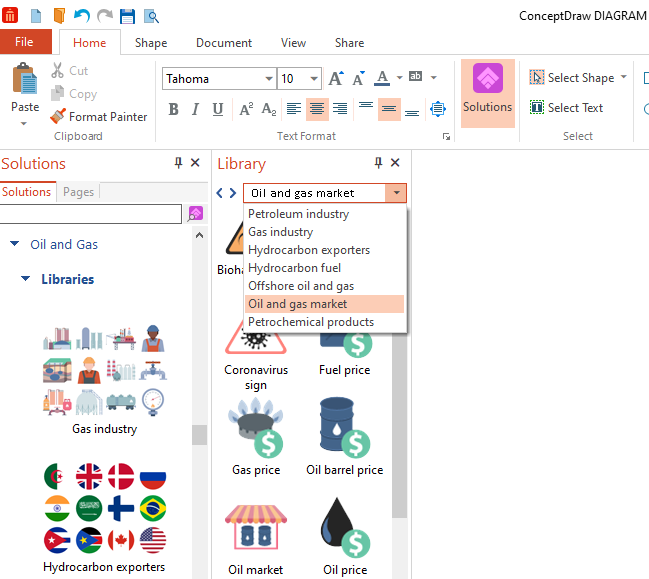Click font color A swatch
649x579 pixels.
pyautogui.click(x=382, y=78)
